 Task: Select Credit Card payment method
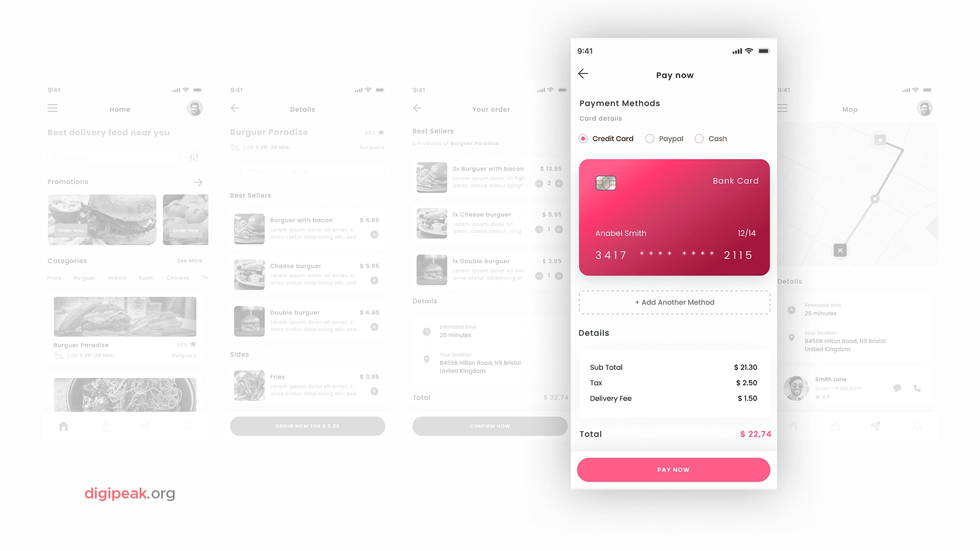click(x=583, y=139)
